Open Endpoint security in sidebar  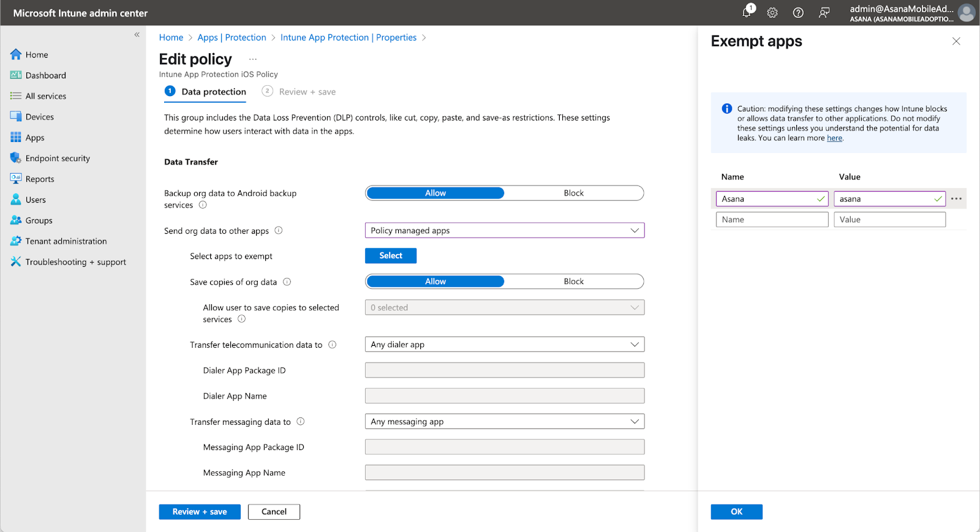pyautogui.click(x=58, y=159)
